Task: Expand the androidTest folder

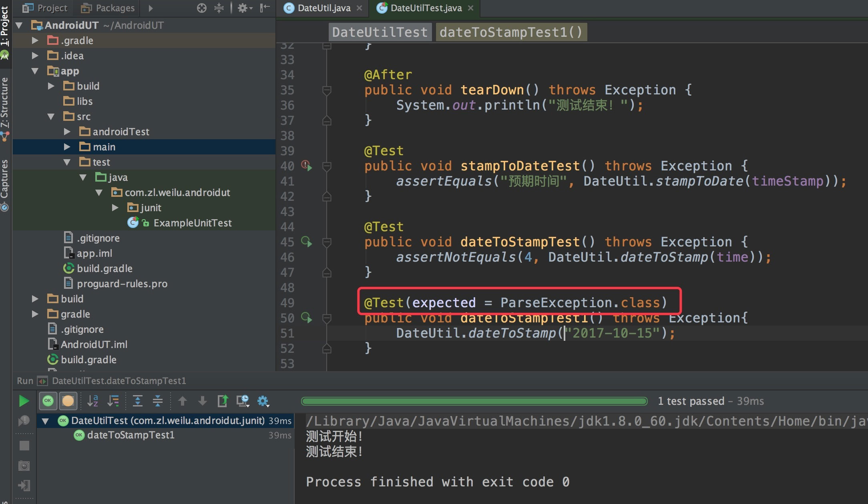Action: click(67, 132)
